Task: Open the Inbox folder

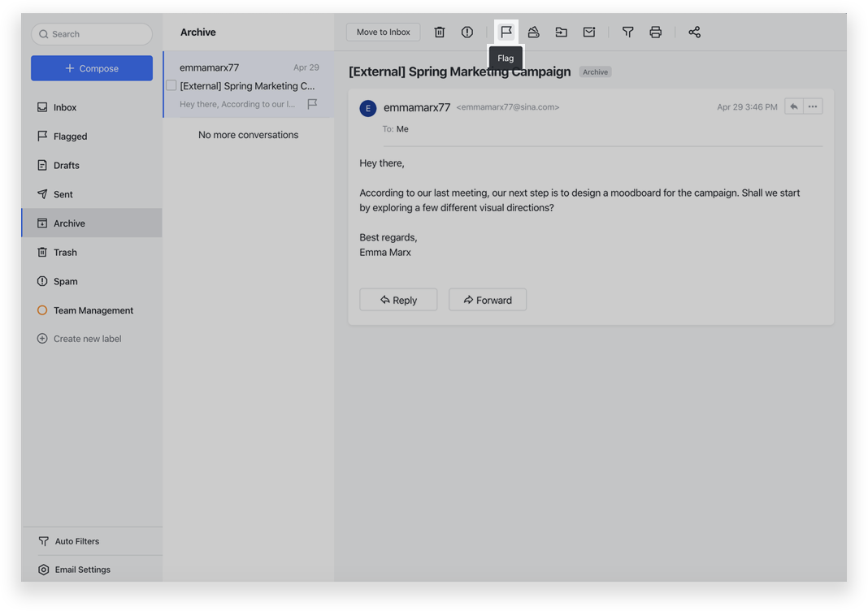Action: click(x=65, y=107)
